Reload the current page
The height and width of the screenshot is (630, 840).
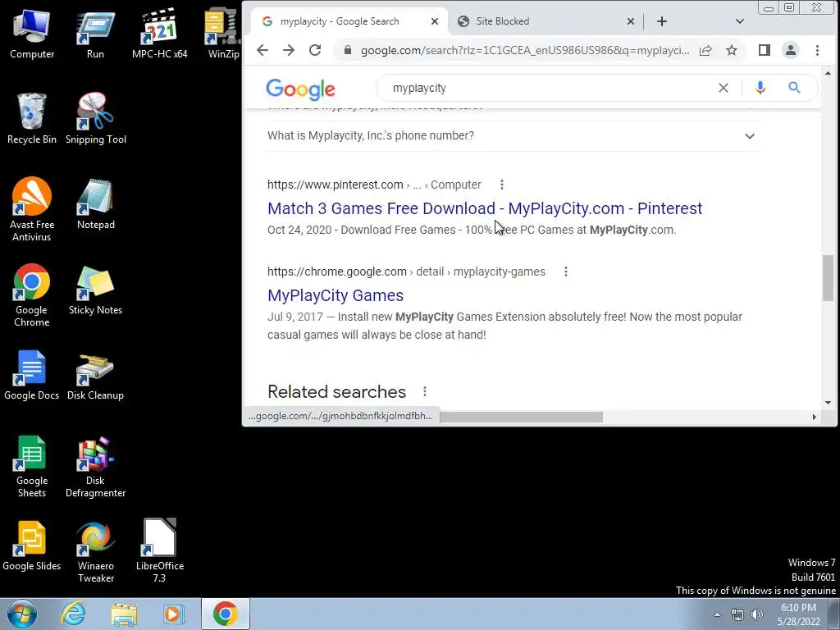point(315,50)
